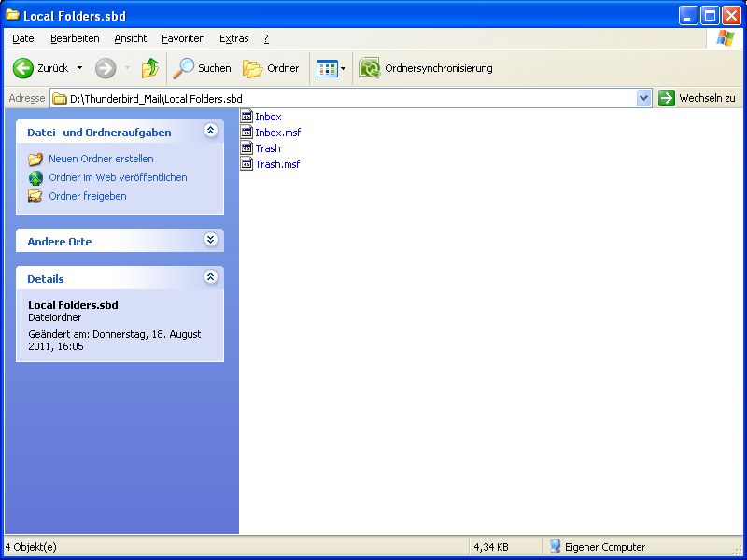Select the Inbox.msf file
This screenshot has width=747, height=560.
click(277, 133)
